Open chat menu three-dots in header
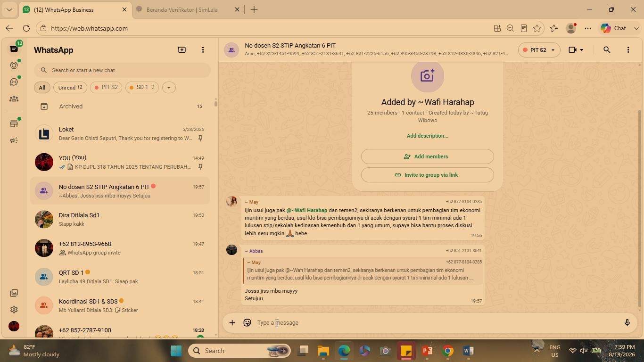 (x=628, y=50)
